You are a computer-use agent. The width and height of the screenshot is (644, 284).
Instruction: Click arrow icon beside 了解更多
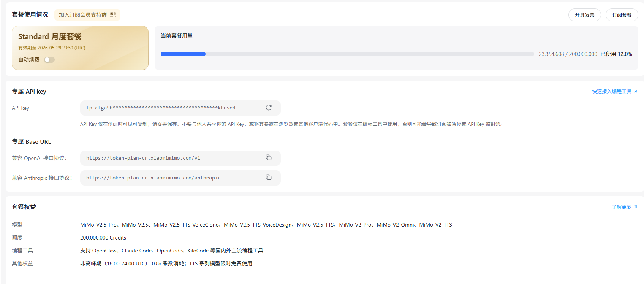point(636,207)
